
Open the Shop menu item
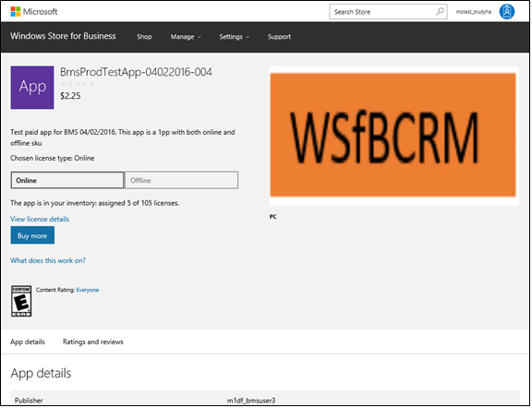coord(144,37)
